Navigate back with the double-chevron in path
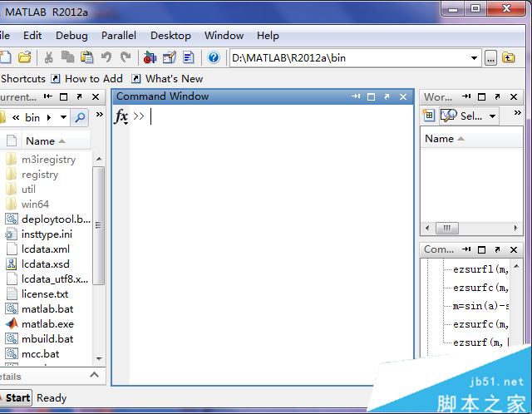 (x=16, y=118)
